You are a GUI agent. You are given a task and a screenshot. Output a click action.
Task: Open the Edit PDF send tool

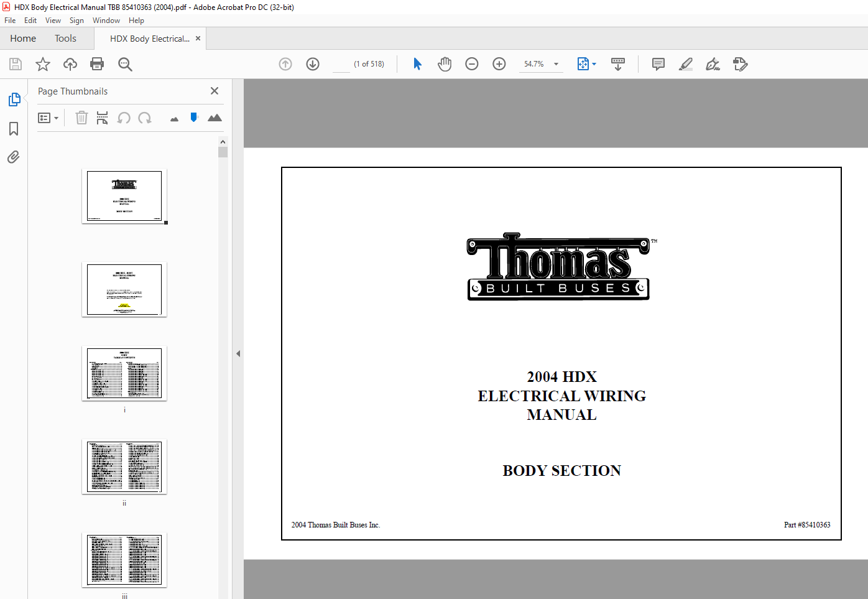pos(740,64)
